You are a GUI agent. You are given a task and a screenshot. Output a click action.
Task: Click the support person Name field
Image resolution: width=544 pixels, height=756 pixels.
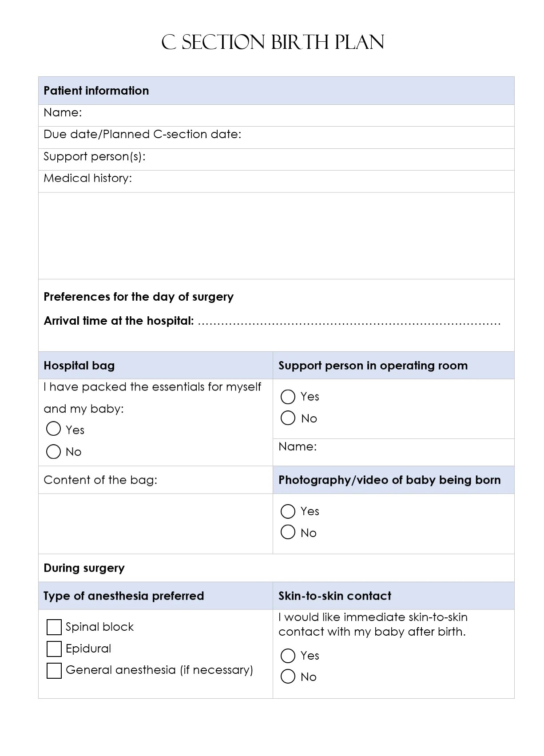tap(393, 452)
